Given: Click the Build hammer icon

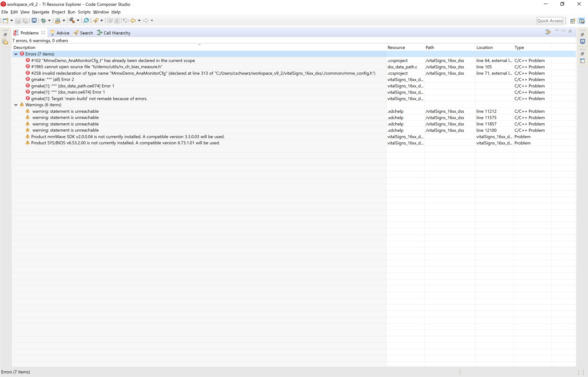Looking at the screenshot, I should pyautogui.click(x=72, y=21).
